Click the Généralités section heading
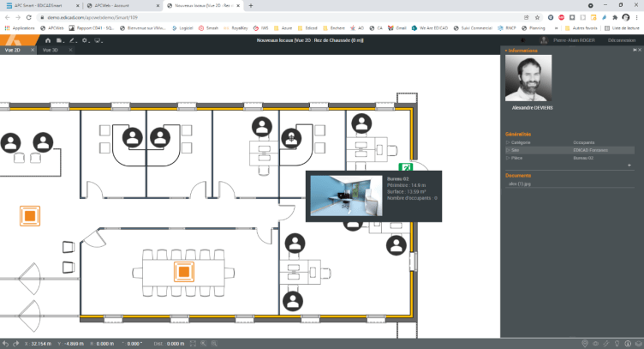This screenshot has height=349, width=644. tap(518, 135)
